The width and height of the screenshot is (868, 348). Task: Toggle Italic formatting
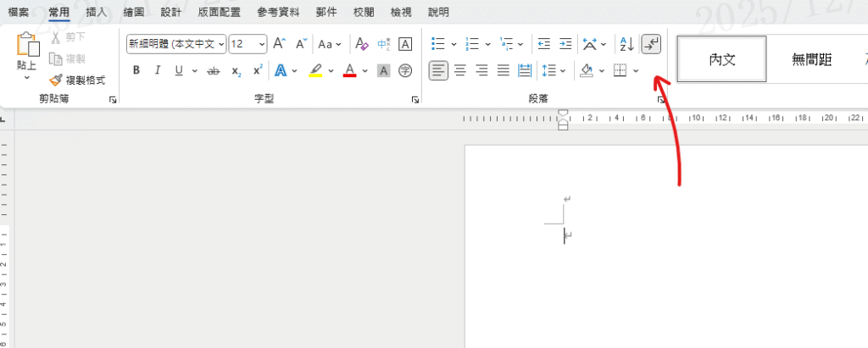coord(157,70)
